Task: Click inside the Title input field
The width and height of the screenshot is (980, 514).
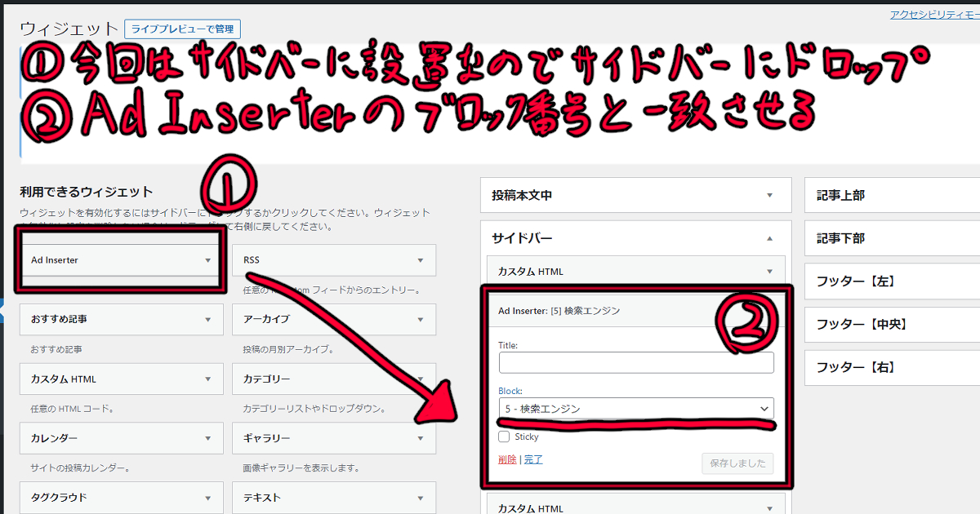Action: (636, 362)
